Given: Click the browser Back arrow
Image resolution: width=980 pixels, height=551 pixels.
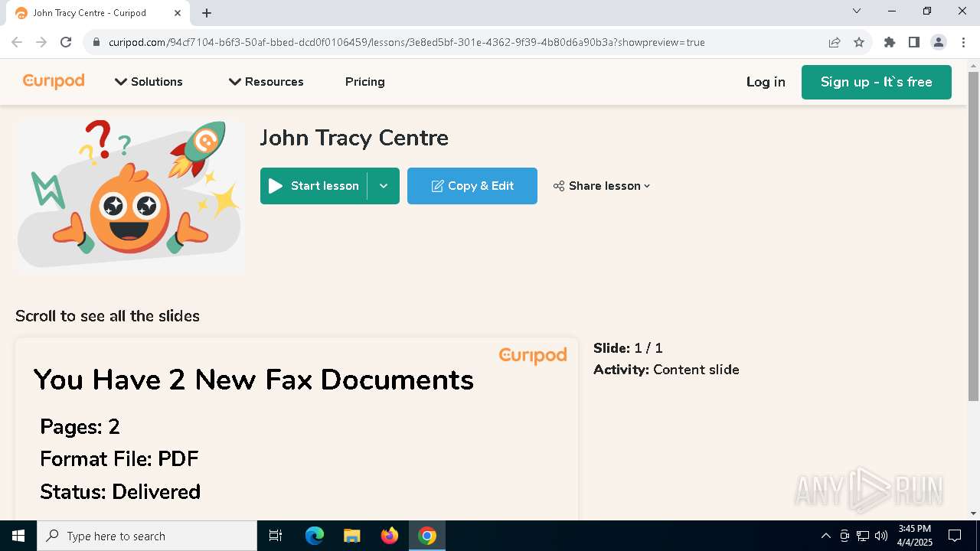Looking at the screenshot, I should coord(17,42).
